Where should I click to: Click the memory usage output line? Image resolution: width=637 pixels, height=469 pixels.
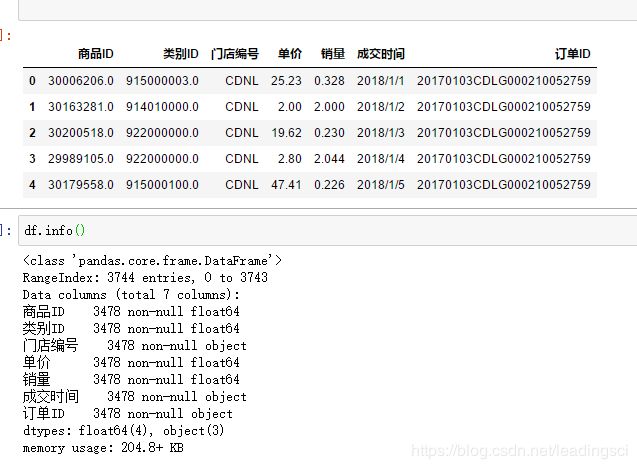click(103, 448)
